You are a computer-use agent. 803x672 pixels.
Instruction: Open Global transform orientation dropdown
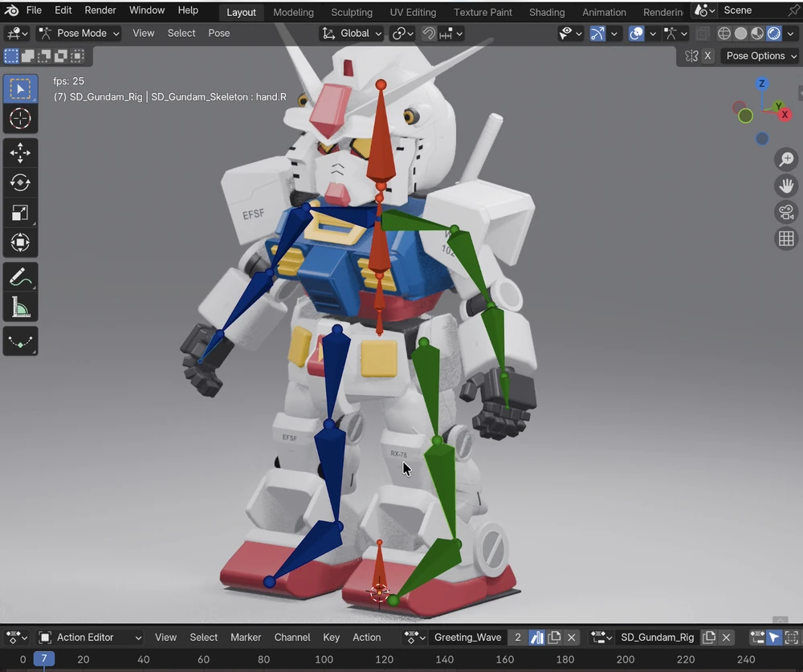pyautogui.click(x=352, y=34)
